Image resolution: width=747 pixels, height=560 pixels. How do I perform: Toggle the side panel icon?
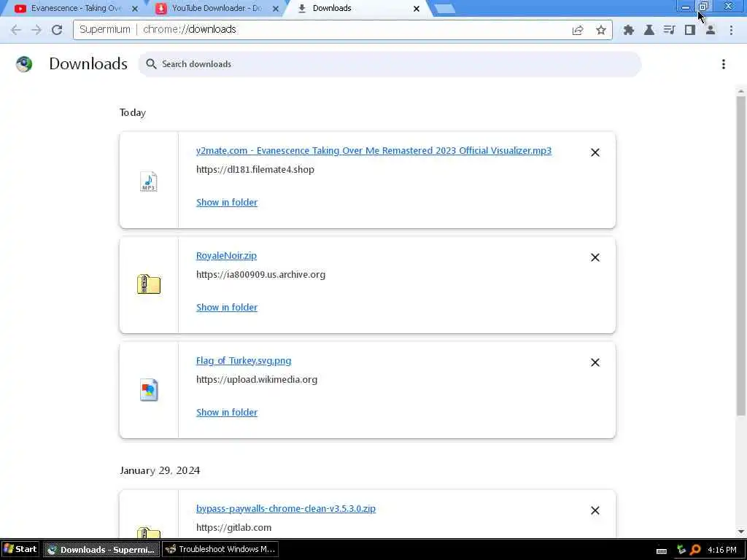690,30
